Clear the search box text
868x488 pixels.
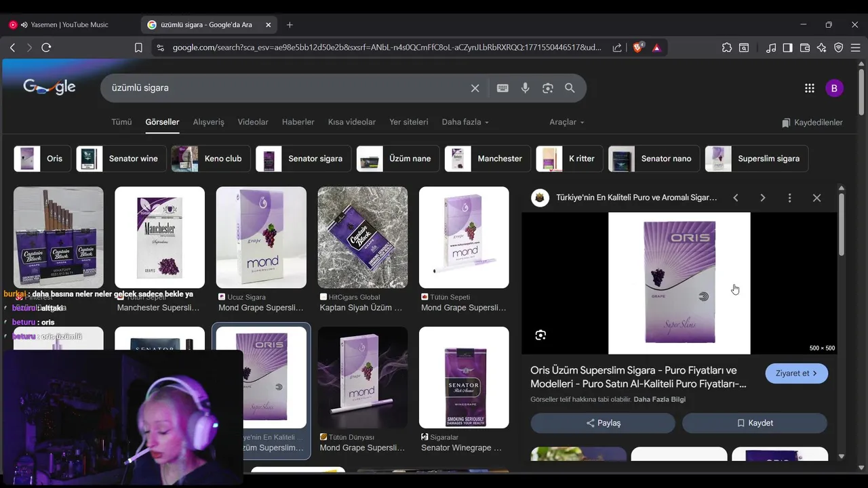coord(475,88)
